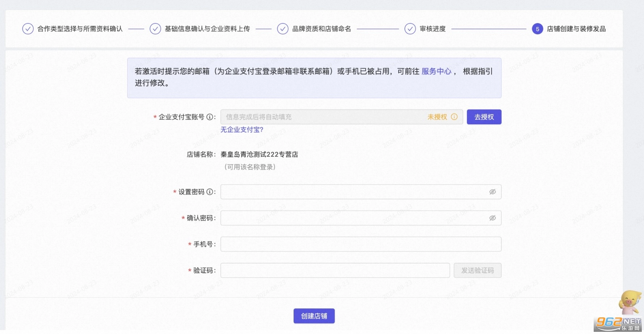Focus the 手机号 input field
Screen dimensions: 644x334
(x=361, y=244)
